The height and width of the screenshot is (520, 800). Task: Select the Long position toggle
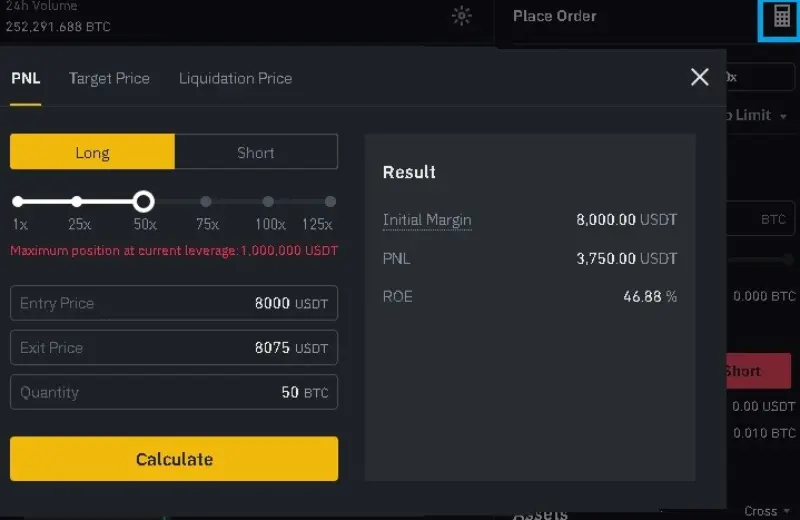point(92,153)
